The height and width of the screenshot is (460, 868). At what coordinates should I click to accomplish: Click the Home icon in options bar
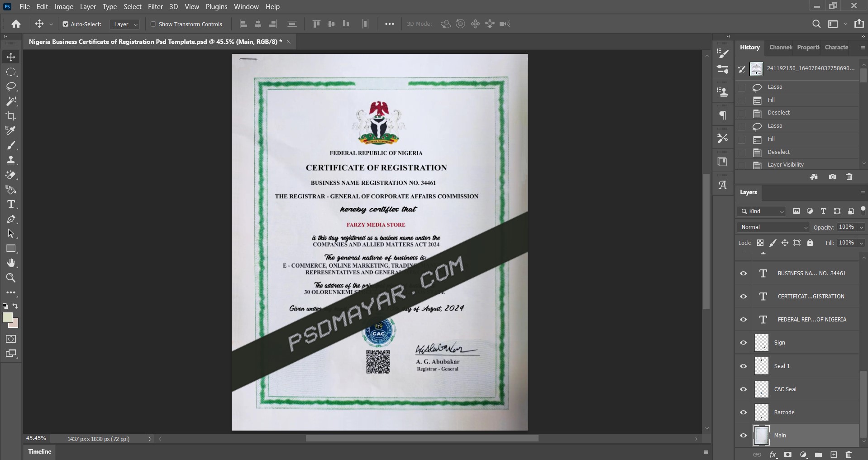coord(16,24)
